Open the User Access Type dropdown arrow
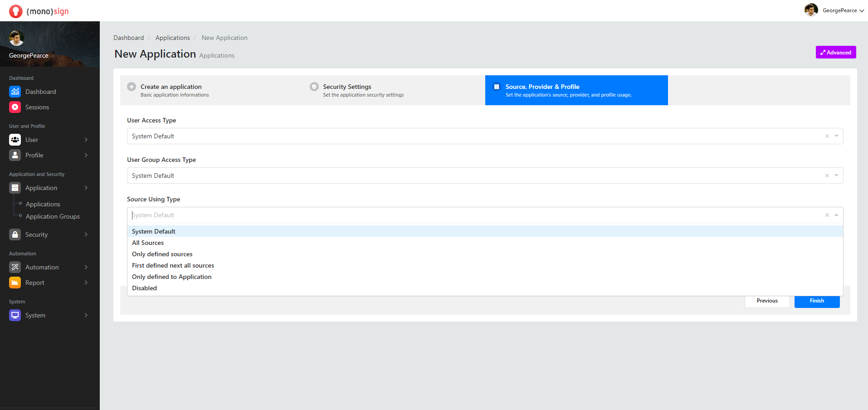The image size is (868, 410). tap(836, 136)
